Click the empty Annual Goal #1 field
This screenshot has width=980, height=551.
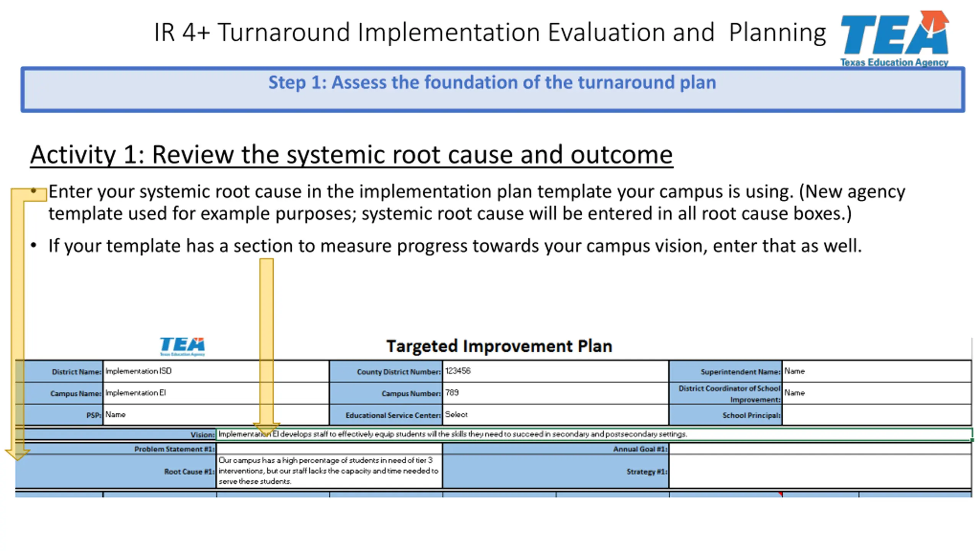click(820, 449)
